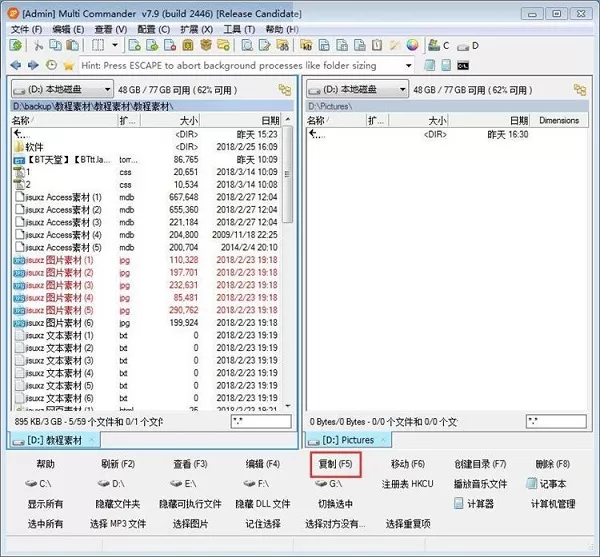
Task: Click the left panel parent directory arrow row
Action: pos(146,134)
